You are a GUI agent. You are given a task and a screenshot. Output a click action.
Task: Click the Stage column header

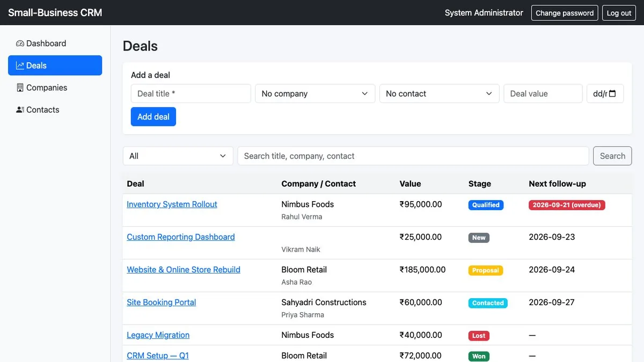(479, 183)
